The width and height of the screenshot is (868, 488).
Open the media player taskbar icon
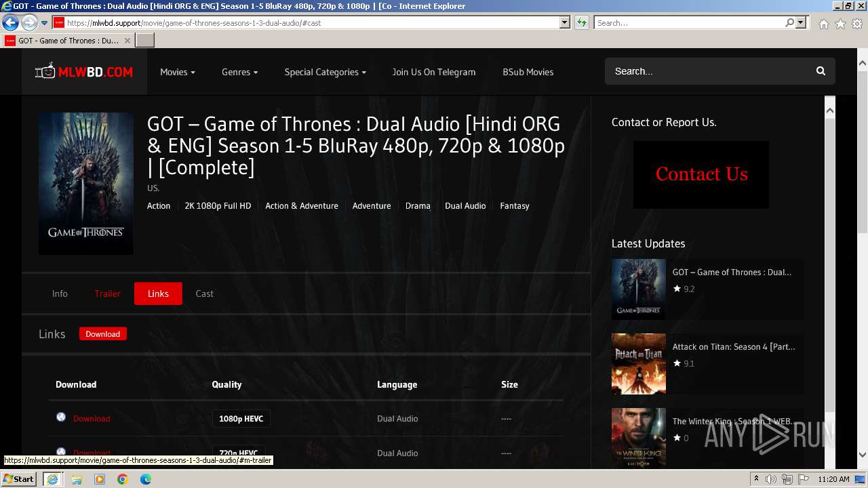[100, 479]
